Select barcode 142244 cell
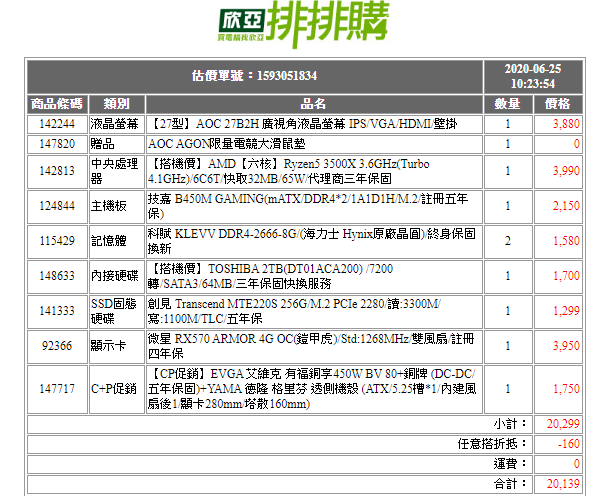This screenshot has height=496, width=604. pyautogui.click(x=57, y=124)
